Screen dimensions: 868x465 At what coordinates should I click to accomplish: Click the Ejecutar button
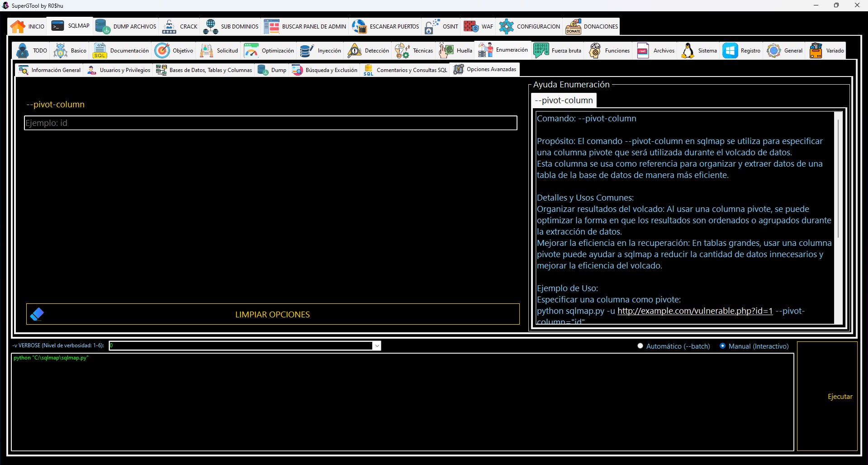pos(827,396)
